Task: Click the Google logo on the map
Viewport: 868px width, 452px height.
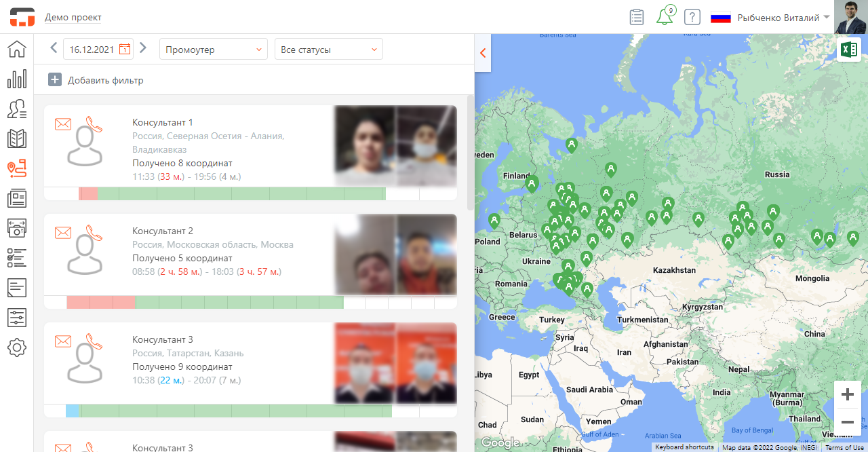Action: coord(501,443)
